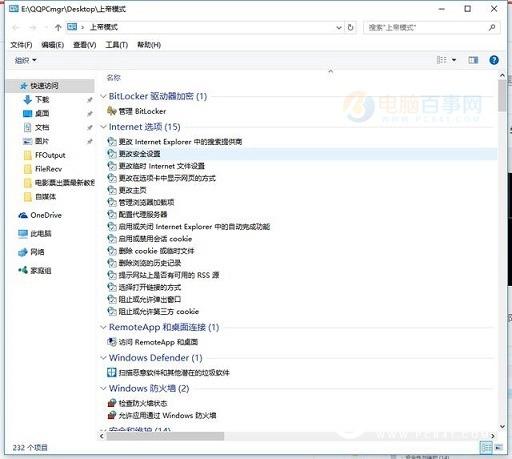Open 桌面 in sidebar
This screenshot has height=459, width=512.
click(x=42, y=113)
